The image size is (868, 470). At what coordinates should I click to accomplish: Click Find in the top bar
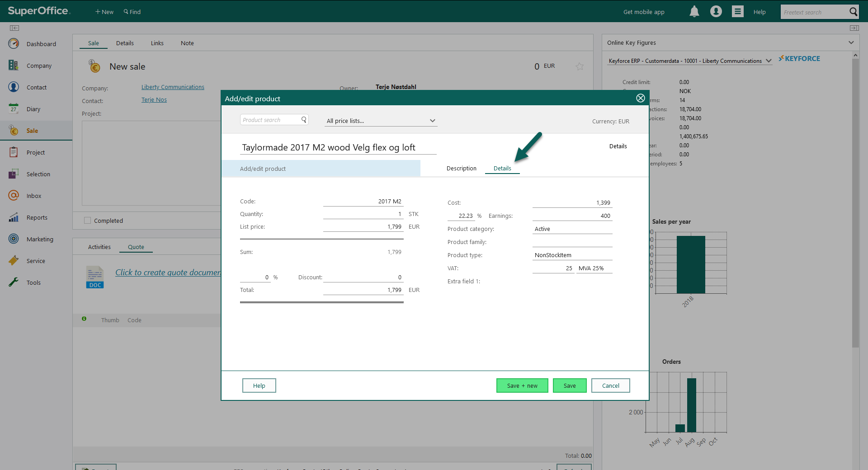(x=132, y=12)
